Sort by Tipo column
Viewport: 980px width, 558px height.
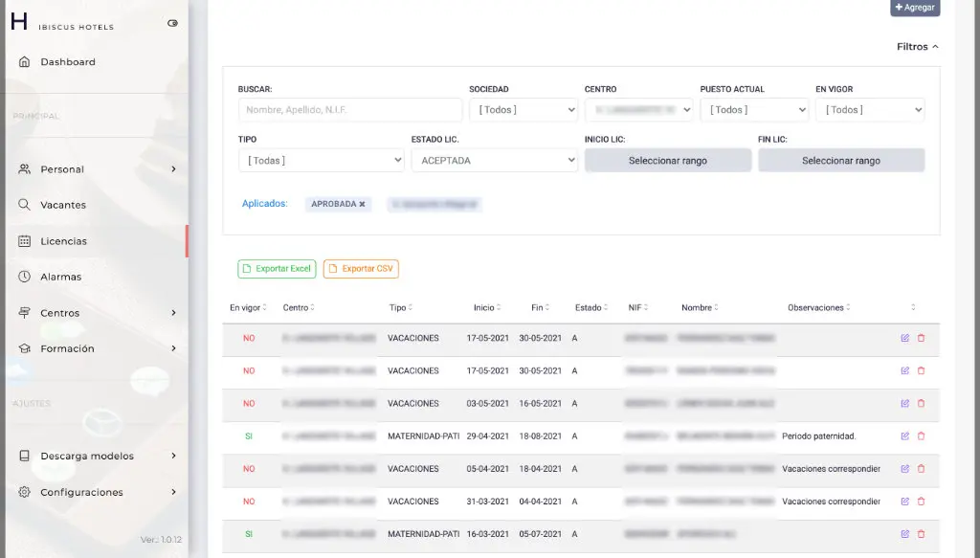[401, 307]
